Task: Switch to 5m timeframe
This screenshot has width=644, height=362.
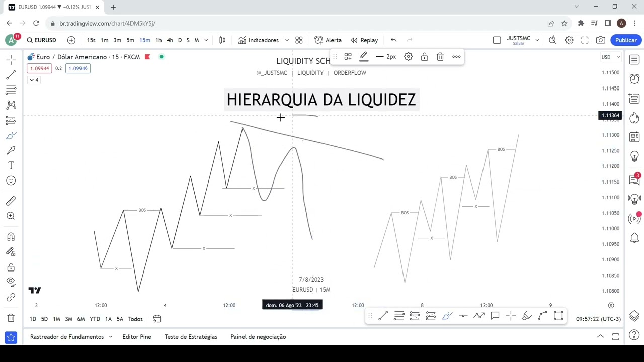Action: (130, 40)
